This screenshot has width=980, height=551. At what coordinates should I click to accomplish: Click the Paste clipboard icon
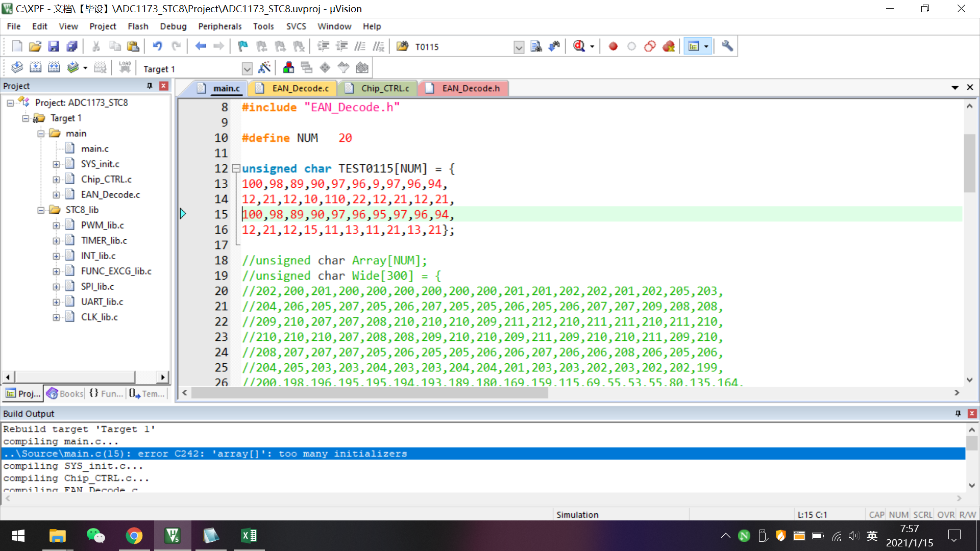(133, 46)
